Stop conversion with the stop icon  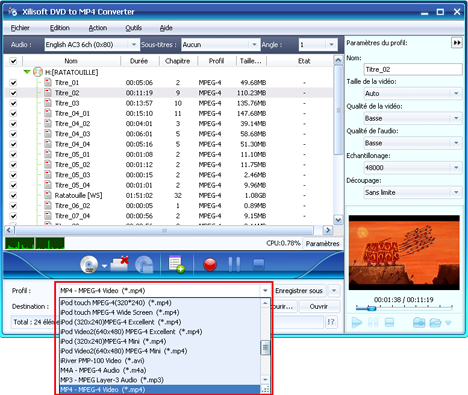click(x=259, y=265)
